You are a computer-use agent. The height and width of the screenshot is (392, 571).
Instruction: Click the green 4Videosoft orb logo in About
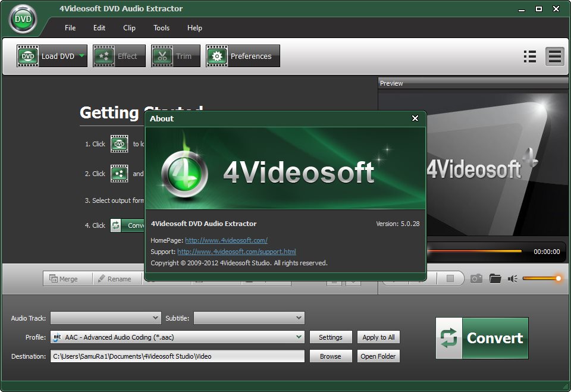(x=184, y=173)
